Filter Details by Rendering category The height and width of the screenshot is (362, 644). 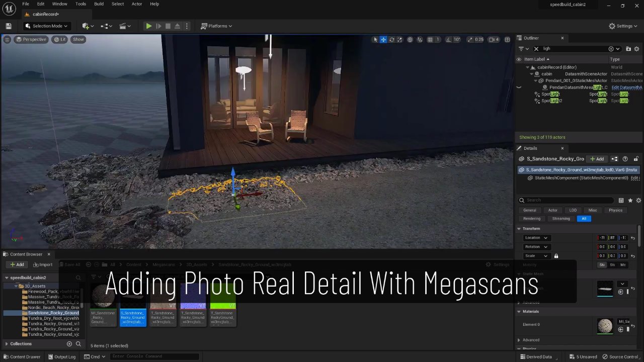[532, 219]
